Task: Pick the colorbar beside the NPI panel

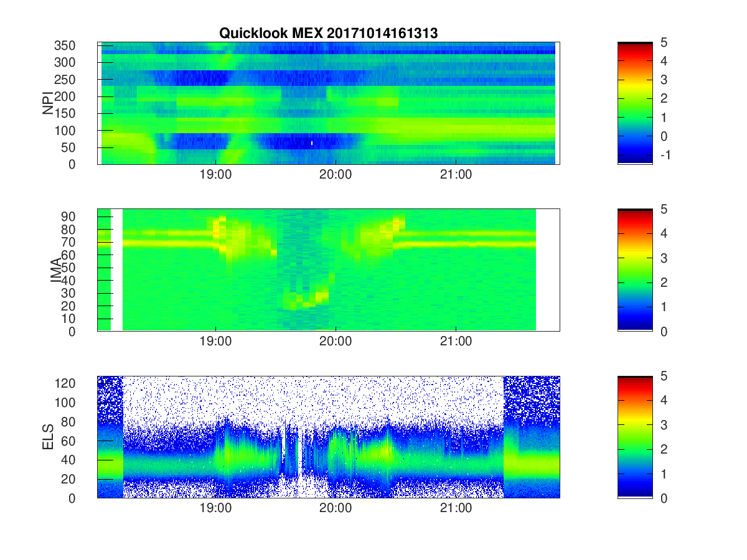Action: (x=635, y=103)
